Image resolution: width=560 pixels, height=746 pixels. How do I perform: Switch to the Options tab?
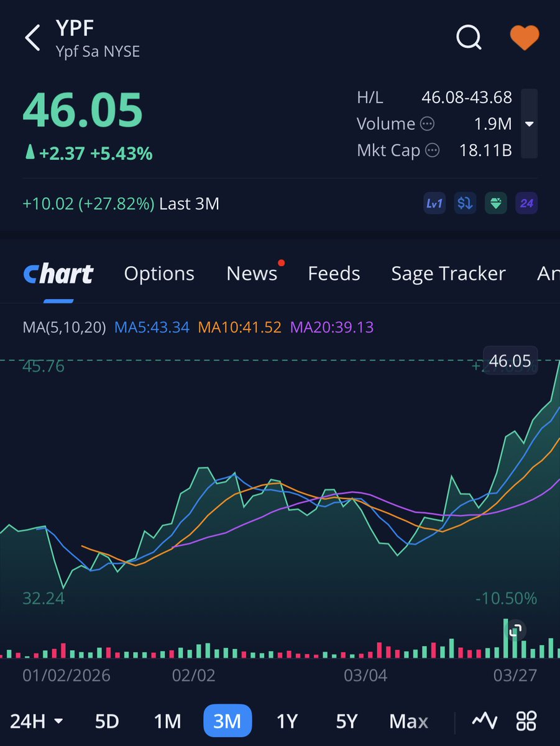point(159,274)
